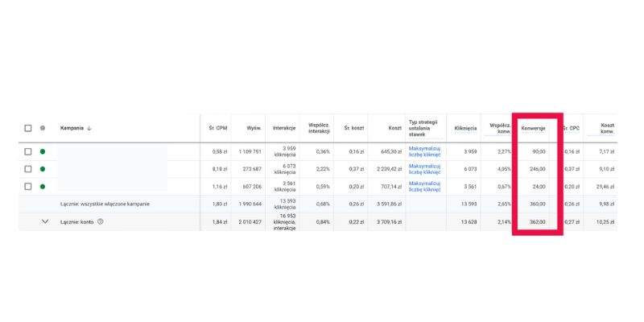Expand the Łącznie: konto row with the chevron
The image size is (644, 322).
point(44,221)
